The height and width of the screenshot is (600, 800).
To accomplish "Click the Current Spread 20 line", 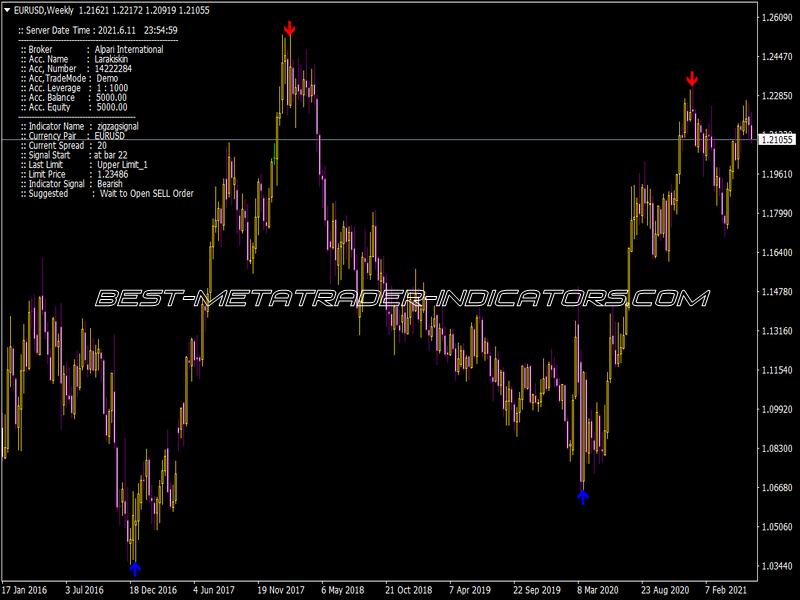I will click(64, 146).
